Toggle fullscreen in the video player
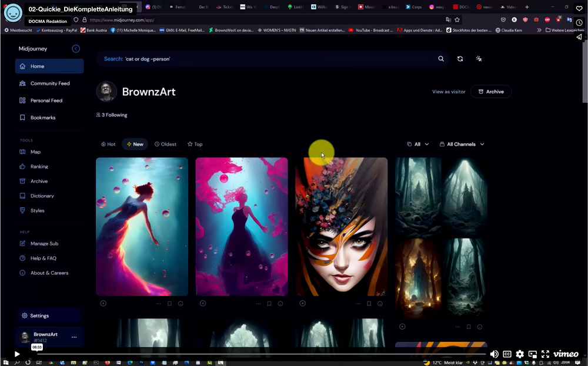Image resolution: width=588 pixels, height=366 pixels. coord(545,354)
